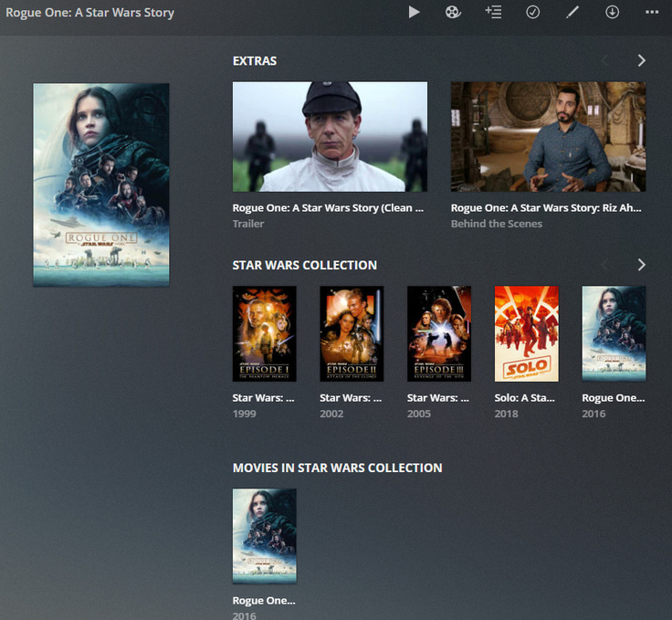Play Rogue One using the play icon
The width and height of the screenshot is (672, 620).
coord(414,12)
